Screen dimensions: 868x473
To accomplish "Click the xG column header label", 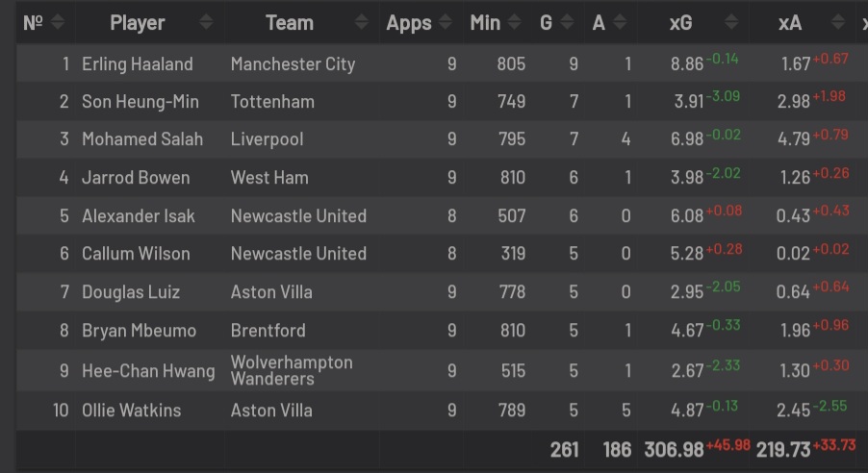I will click(x=681, y=23).
